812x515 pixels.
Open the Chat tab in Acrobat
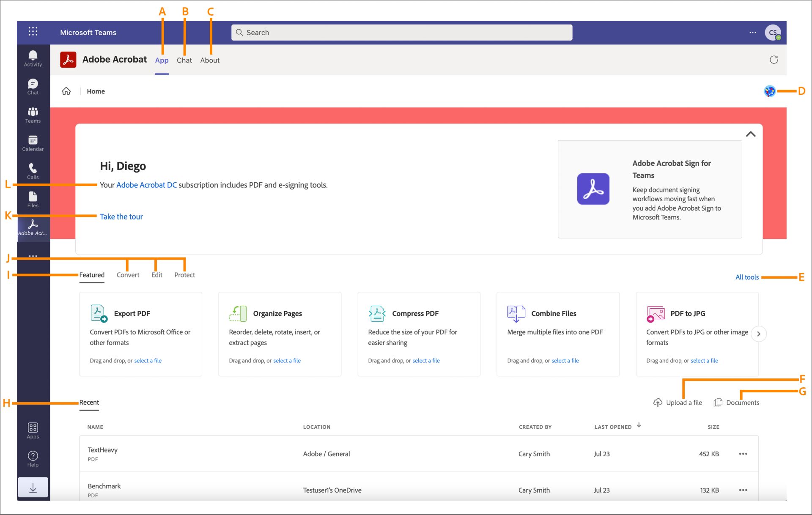pos(185,59)
